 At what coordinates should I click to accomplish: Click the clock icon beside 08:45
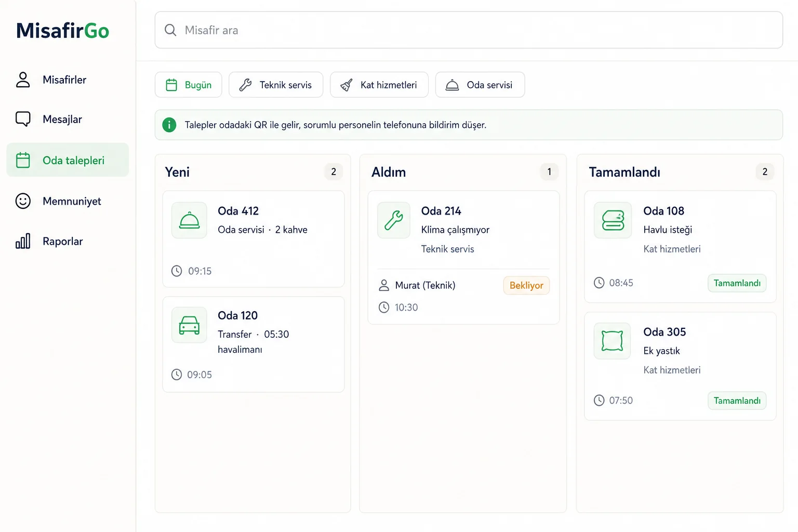[x=599, y=283]
